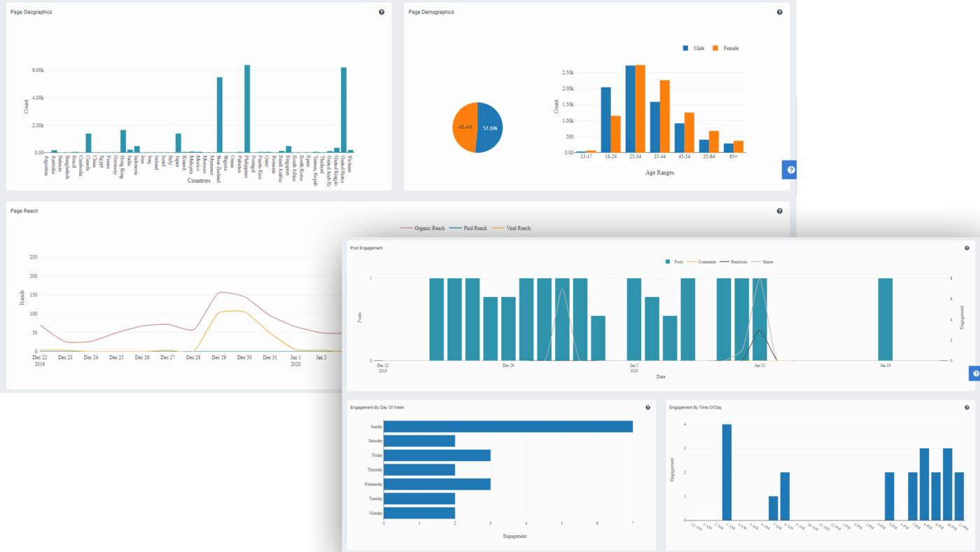The height and width of the screenshot is (552, 980).
Task: Click the 7 AM bar in Engagement By Time Of Day
Action: pyautogui.click(x=773, y=508)
